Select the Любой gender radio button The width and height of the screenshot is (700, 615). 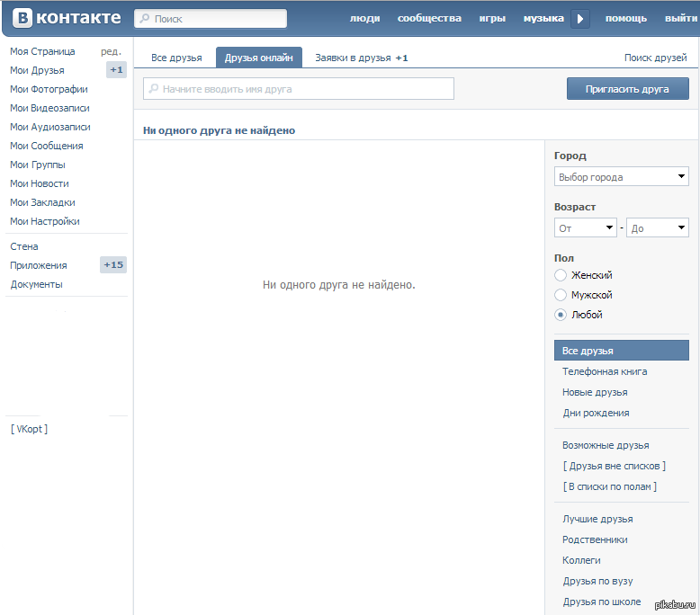tap(561, 315)
